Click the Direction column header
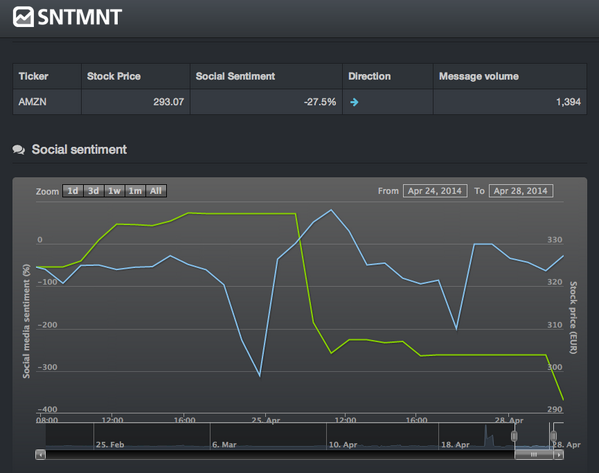 coord(388,76)
